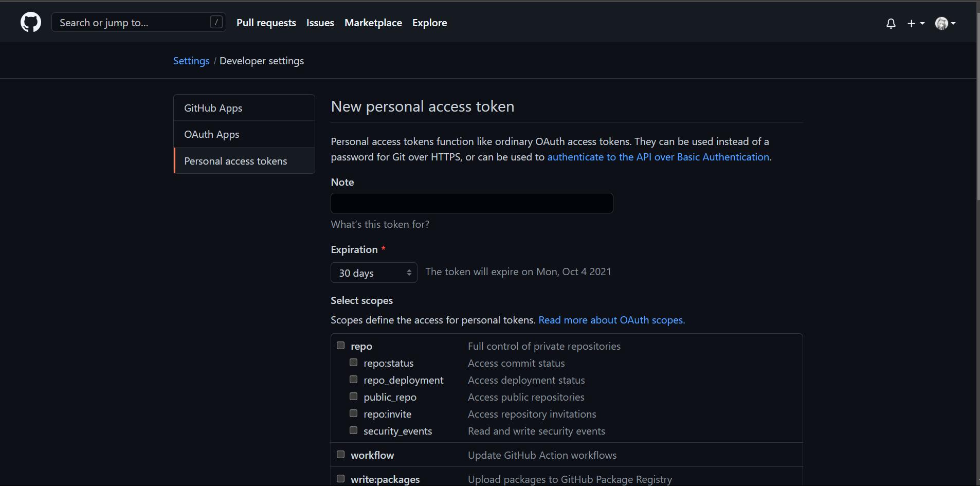Open the 30 days expiration dropdown
980x486 pixels.
(x=374, y=273)
